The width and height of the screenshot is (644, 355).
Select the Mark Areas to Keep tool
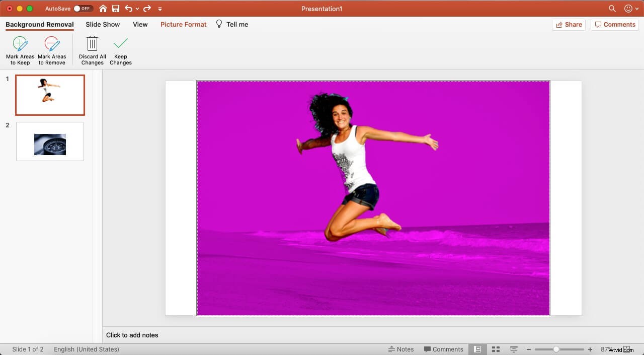20,49
